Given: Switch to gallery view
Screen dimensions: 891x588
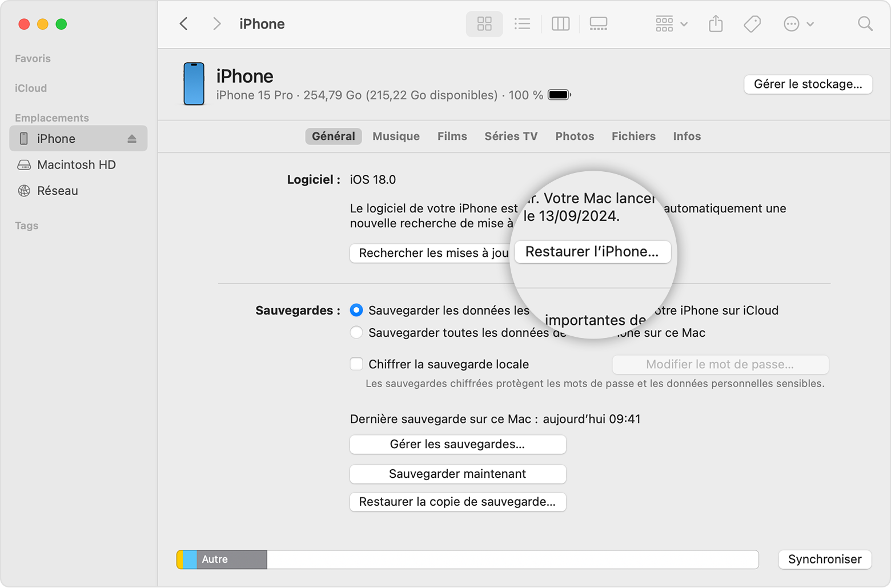Looking at the screenshot, I should pyautogui.click(x=598, y=24).
